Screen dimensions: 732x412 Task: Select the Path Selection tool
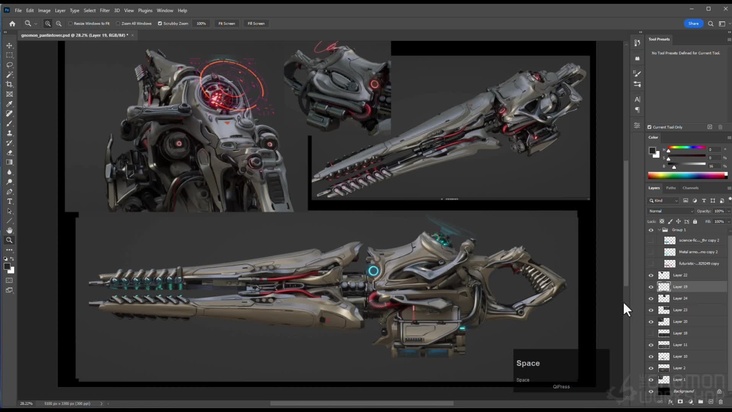[9, 211]
